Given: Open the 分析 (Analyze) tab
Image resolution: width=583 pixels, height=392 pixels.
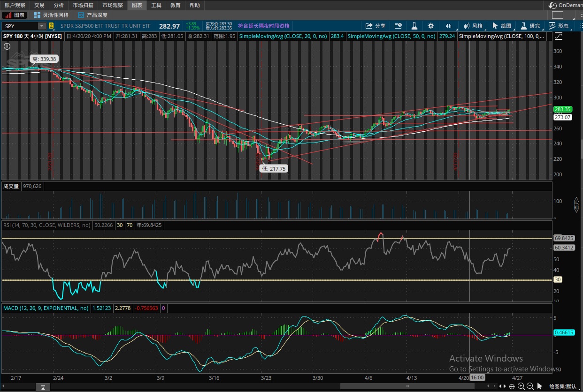Looking at the screenshot, I should pos(58,5).
